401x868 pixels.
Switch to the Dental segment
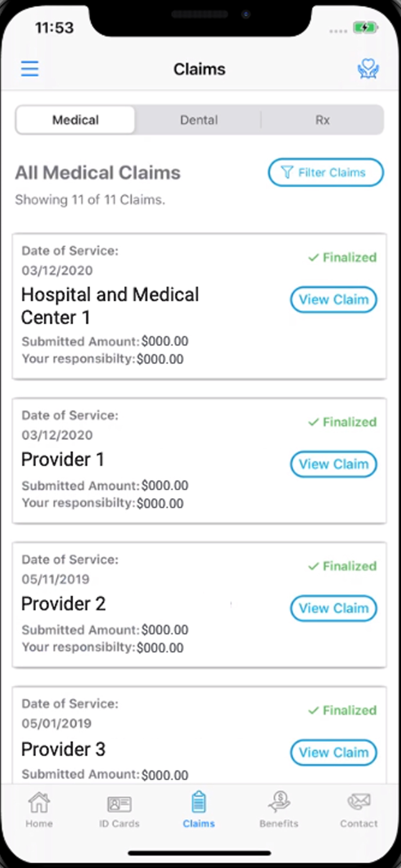[199, 120]
